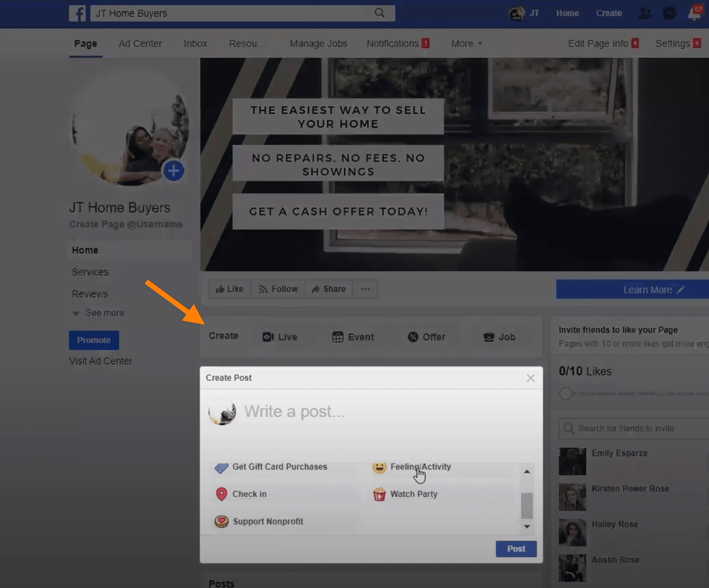Open page Settings
Image resolution: width=709 pixels, height=588 pixels.
[678, 44]
